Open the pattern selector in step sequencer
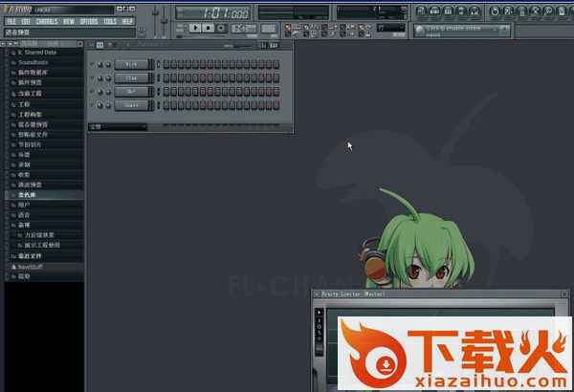The image size is (574, 392). pos(153,45)
